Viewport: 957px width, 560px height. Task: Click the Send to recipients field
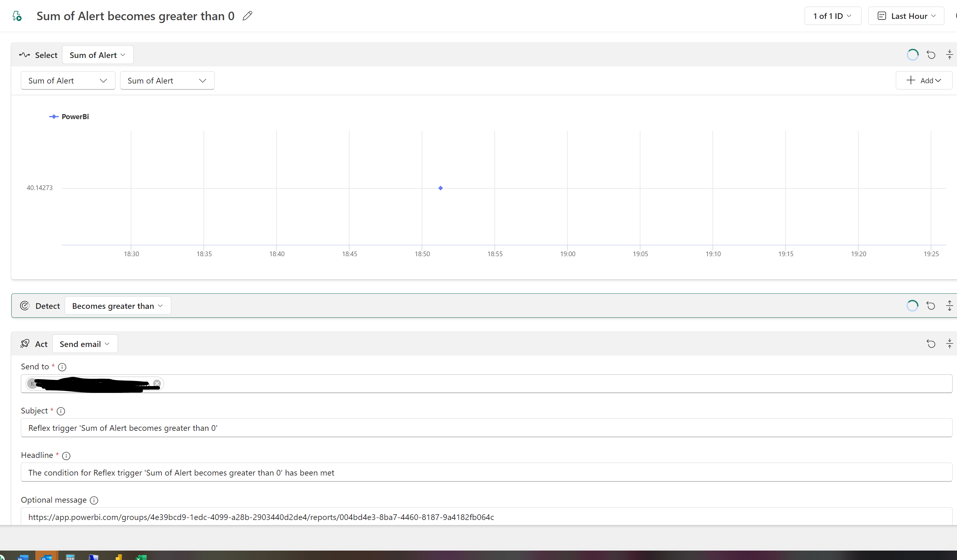click(x=487, y=384)
